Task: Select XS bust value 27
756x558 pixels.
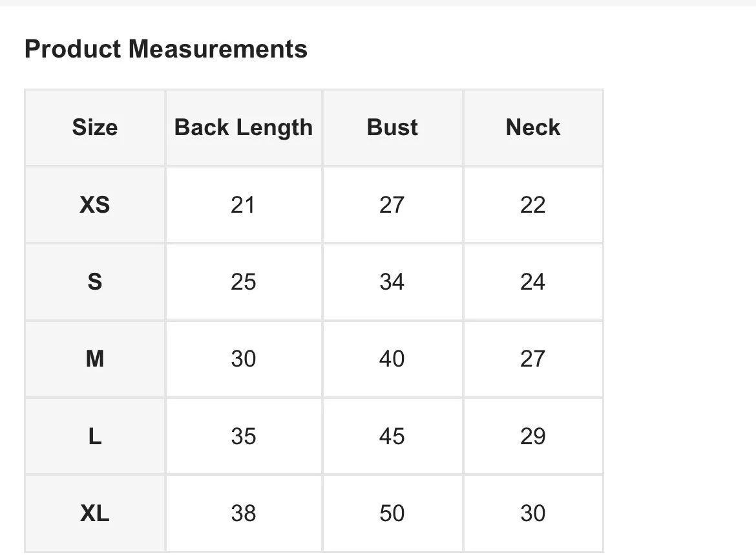Action: coord(392,205)
